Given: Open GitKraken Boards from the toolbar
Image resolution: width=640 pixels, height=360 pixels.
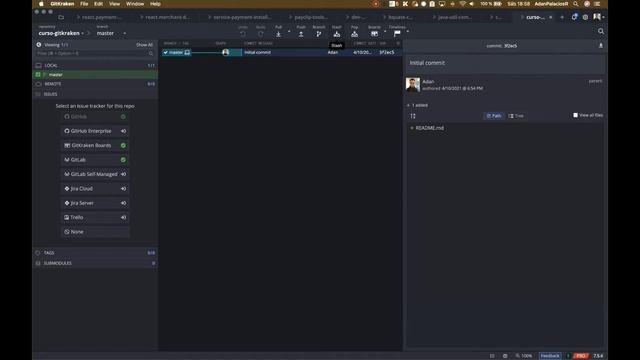Looking at the screenshot, I should coord(374,34).
